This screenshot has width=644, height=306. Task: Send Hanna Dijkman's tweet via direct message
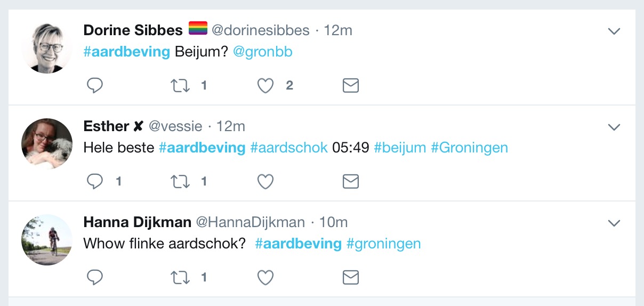tap(350, 277)
